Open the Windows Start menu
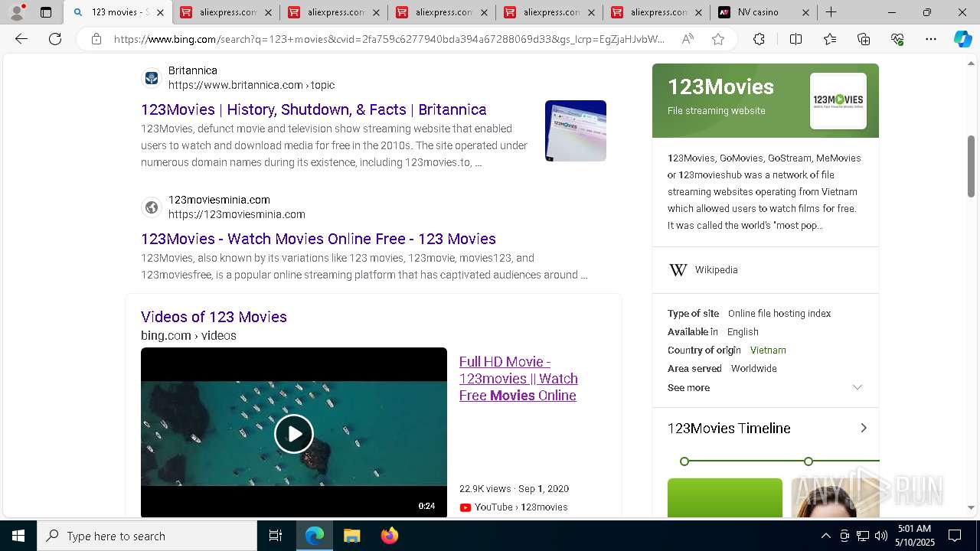 click(x=18, y=536)
